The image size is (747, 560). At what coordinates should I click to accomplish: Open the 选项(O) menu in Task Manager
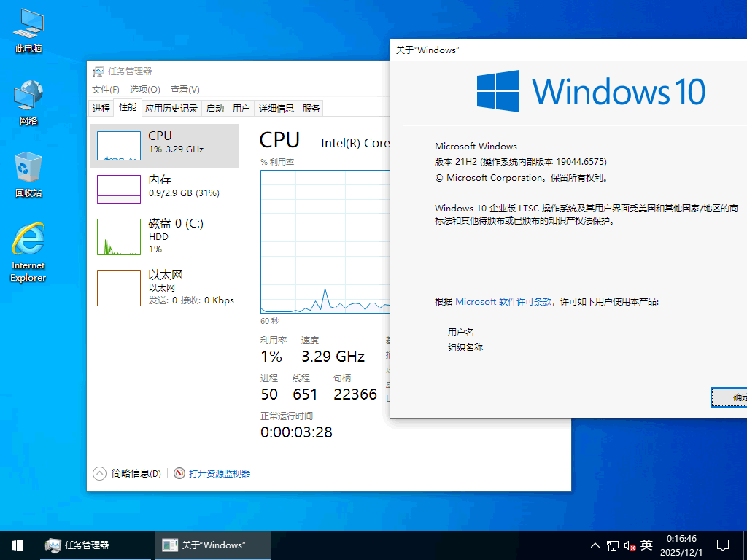coord(144,89)
